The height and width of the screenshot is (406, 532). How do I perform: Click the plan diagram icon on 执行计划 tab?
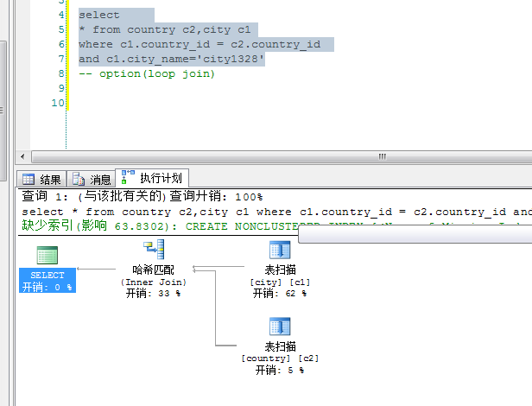pos(128,177)
